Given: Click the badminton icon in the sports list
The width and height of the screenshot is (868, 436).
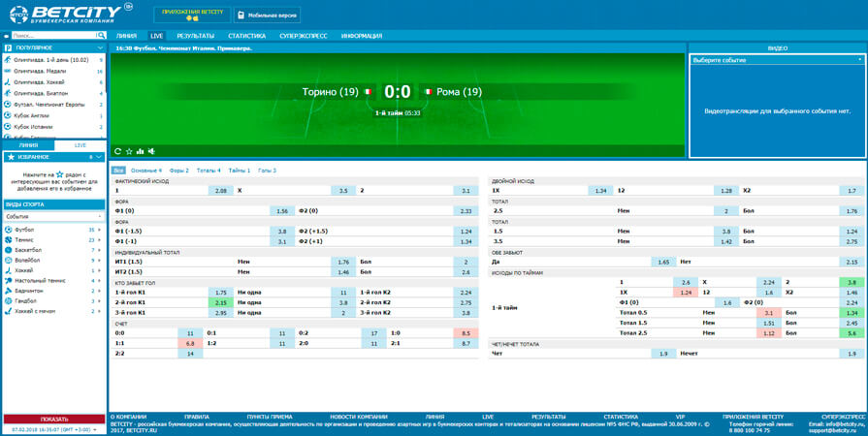Looking at the screenshot, I should (9, 291).
